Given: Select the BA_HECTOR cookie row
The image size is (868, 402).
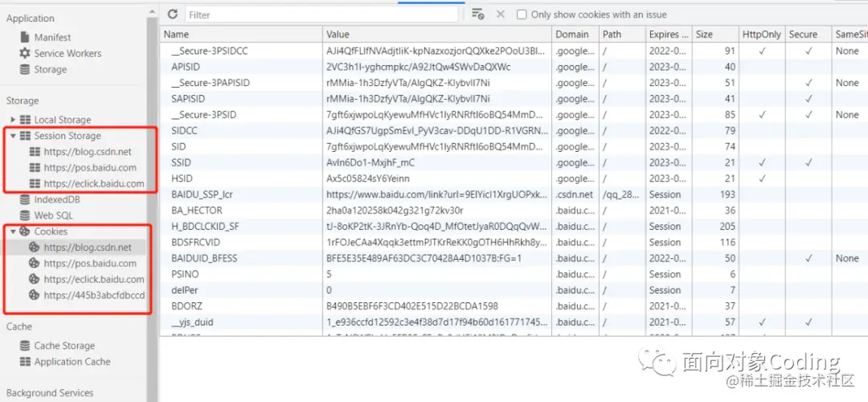Looking at the screenshot, I should (514, 211).
